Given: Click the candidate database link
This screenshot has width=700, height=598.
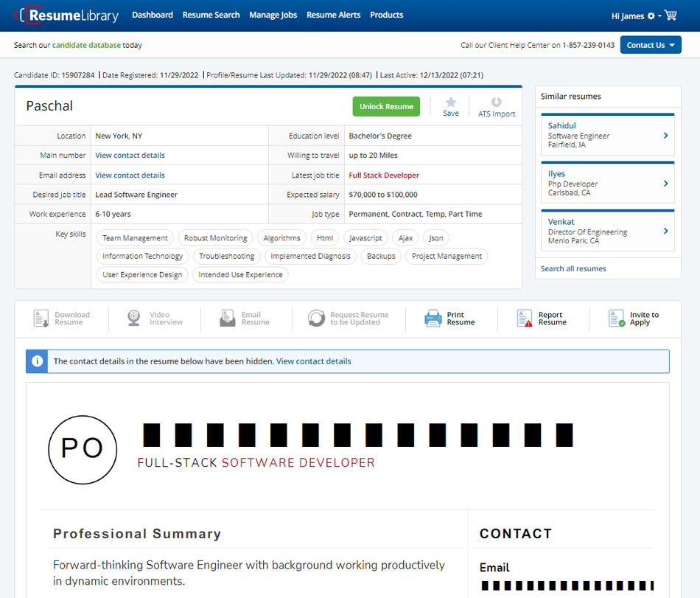Looking at the screenshot, I should coord(86,45).
